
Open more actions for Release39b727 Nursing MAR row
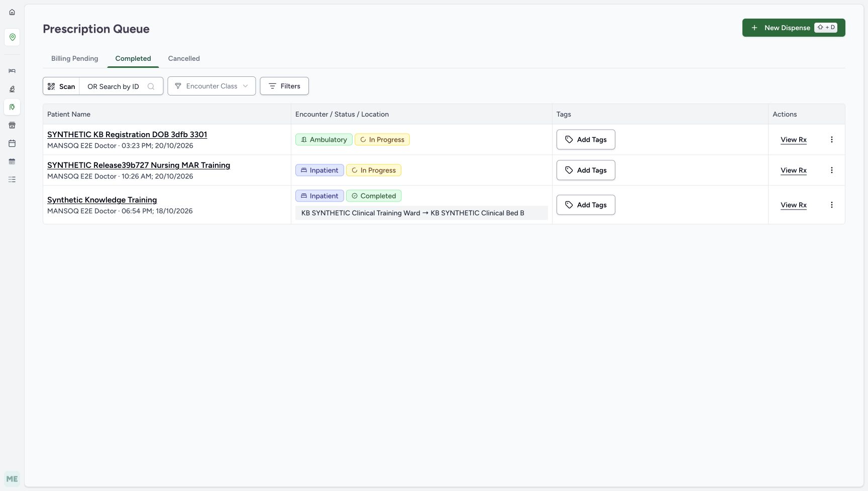pyautogui.click(x=832, y=170)
